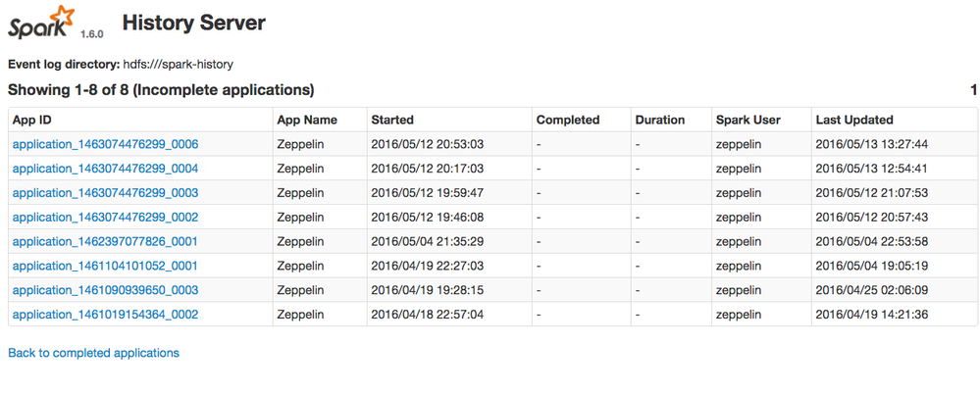Sort by Spark User column header
Image resolution: width=980 pixels, height=394 pixels.
coord(748,120)
